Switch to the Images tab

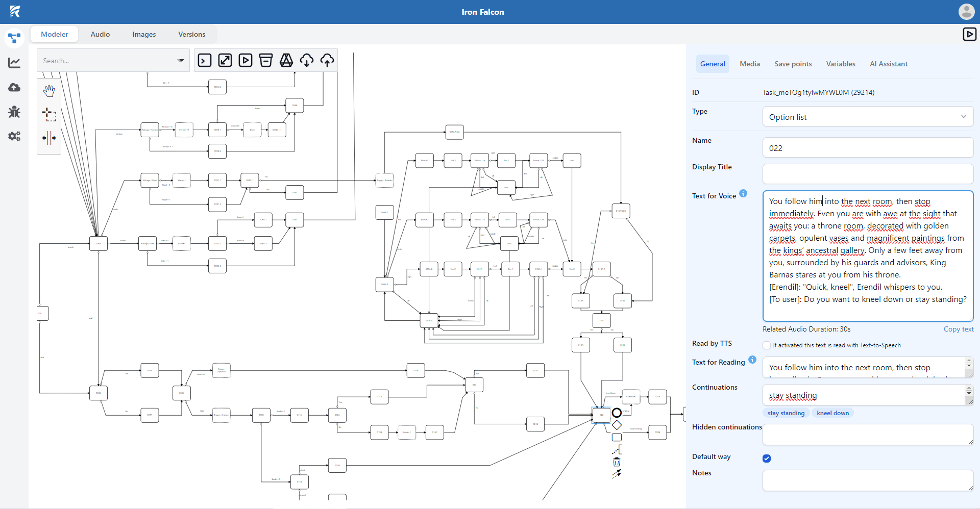coord(144,34)
